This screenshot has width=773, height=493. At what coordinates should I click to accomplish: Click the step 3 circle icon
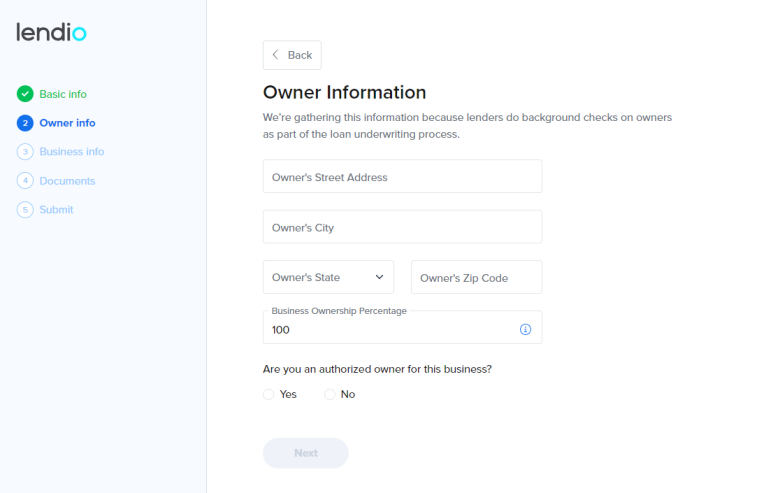point(25,152)
